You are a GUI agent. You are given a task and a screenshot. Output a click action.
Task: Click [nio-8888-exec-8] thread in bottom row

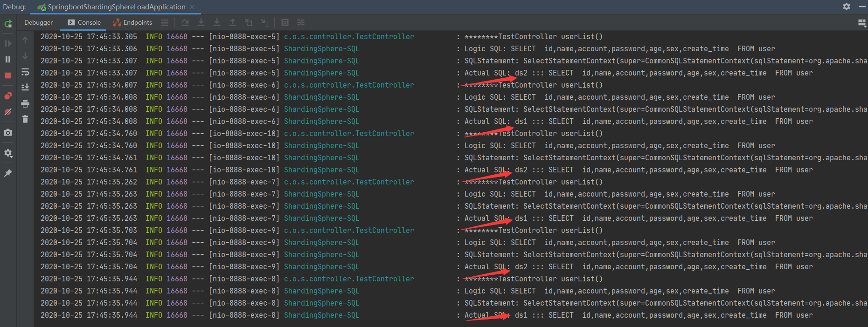244,315
